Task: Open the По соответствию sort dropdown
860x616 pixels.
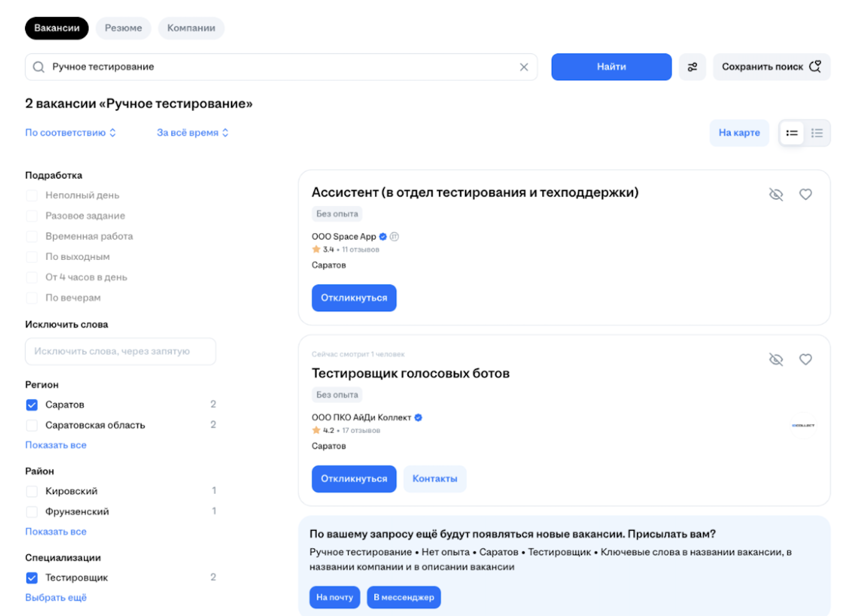Action: point(70,133)
